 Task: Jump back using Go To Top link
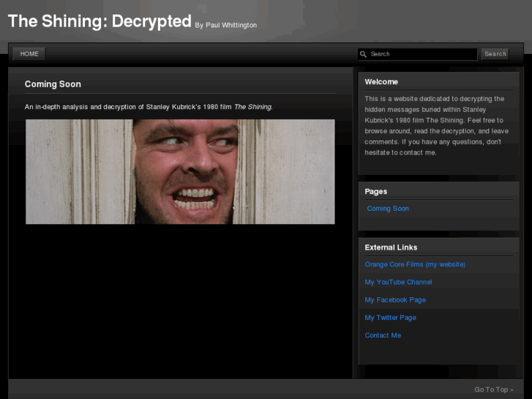coord(494,389)
